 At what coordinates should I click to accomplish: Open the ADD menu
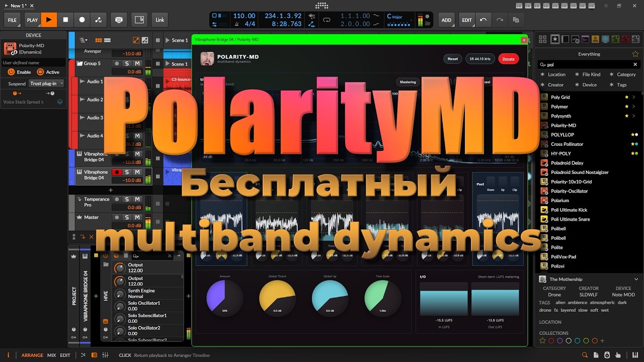[x=446, y=20]
